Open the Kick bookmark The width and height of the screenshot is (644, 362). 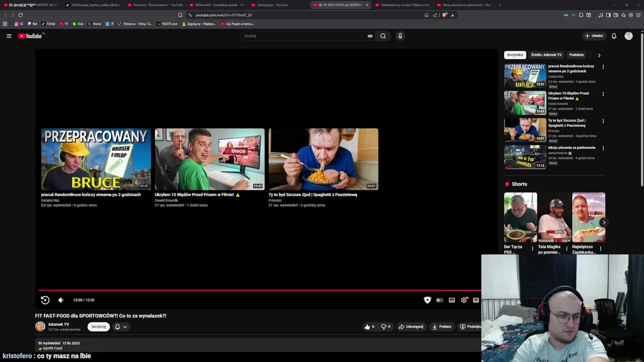click(x=78, y=24)
